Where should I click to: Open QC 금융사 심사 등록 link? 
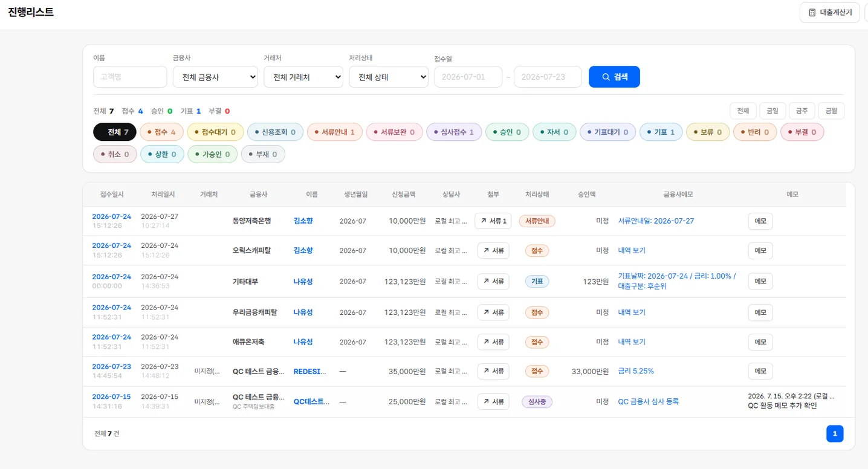[649, 401]
